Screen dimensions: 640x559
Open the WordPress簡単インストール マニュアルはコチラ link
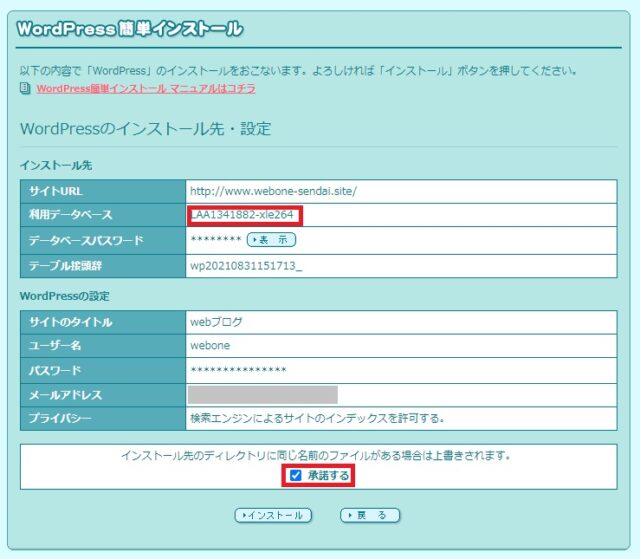pyautogui.click(x=146, y=89)
